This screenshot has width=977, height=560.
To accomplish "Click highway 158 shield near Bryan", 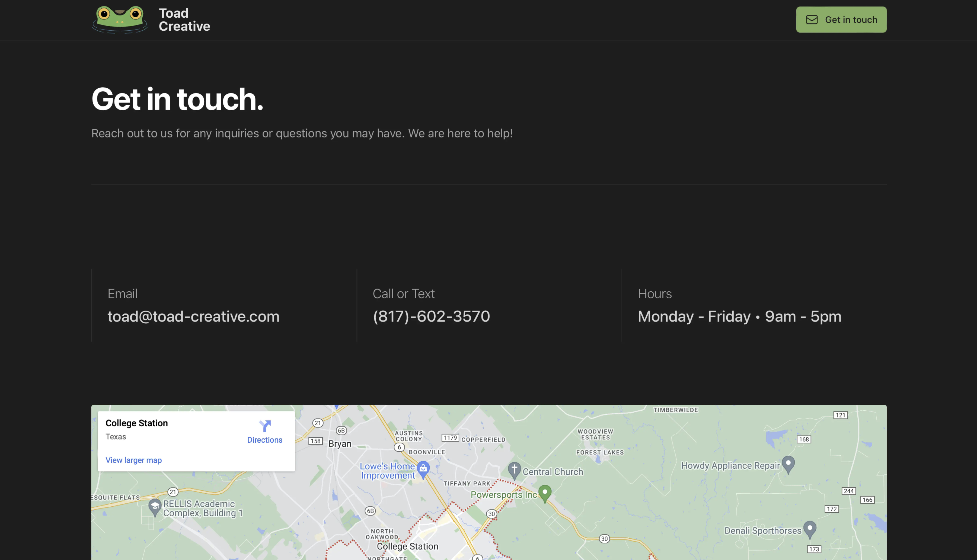I will pos(315,441).
